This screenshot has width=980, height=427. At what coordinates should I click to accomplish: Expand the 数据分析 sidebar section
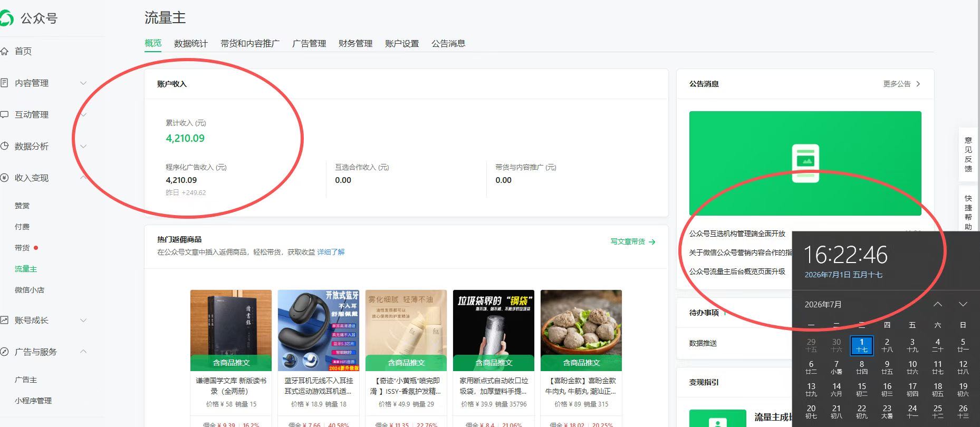[83, 147]
